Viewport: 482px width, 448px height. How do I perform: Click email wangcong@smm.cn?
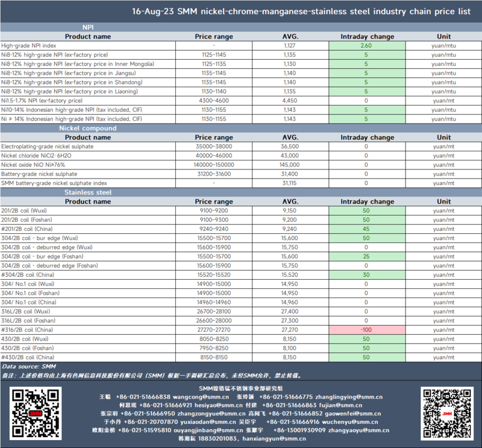201,397
